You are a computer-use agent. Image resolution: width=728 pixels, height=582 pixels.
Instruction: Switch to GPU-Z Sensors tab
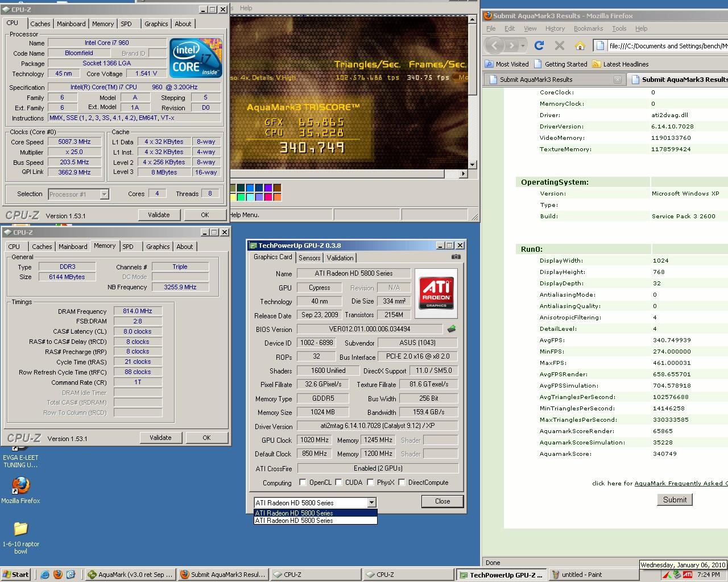pos(309,258)
